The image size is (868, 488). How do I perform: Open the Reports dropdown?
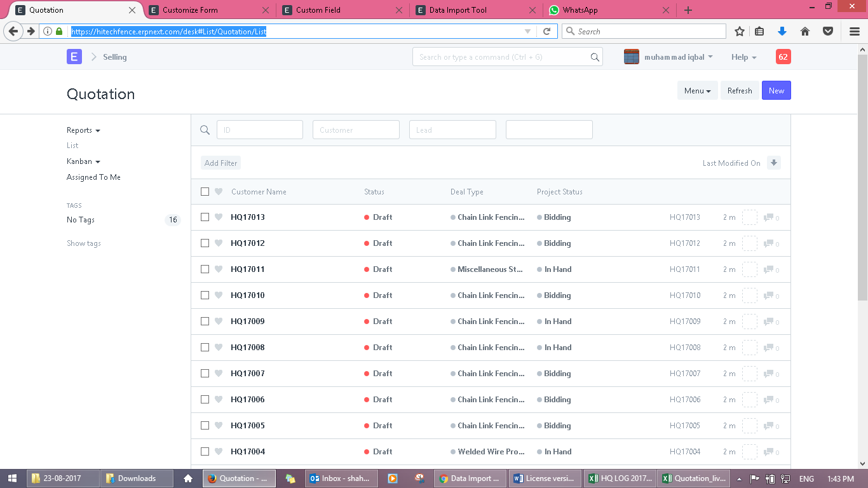[83, 130]
